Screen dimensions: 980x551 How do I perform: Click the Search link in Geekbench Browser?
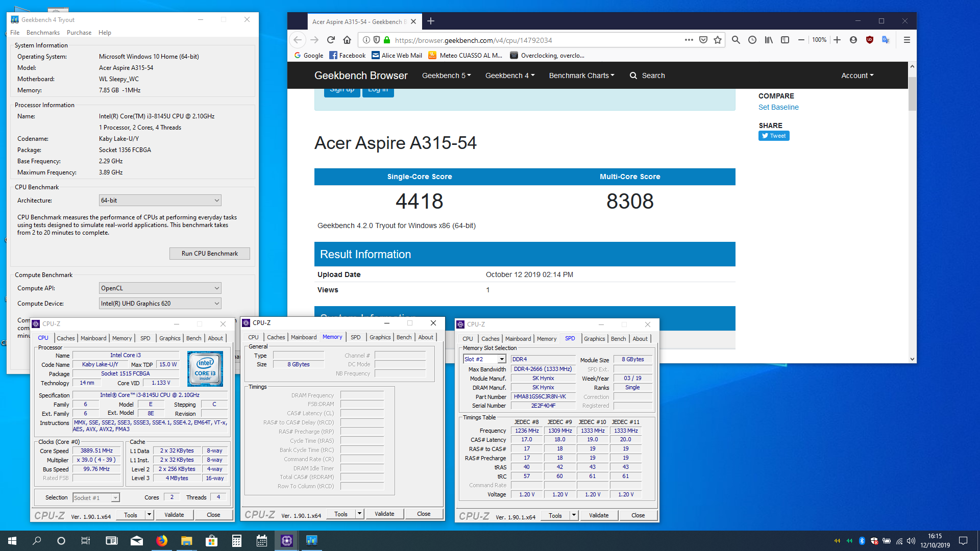click(647, 76)
